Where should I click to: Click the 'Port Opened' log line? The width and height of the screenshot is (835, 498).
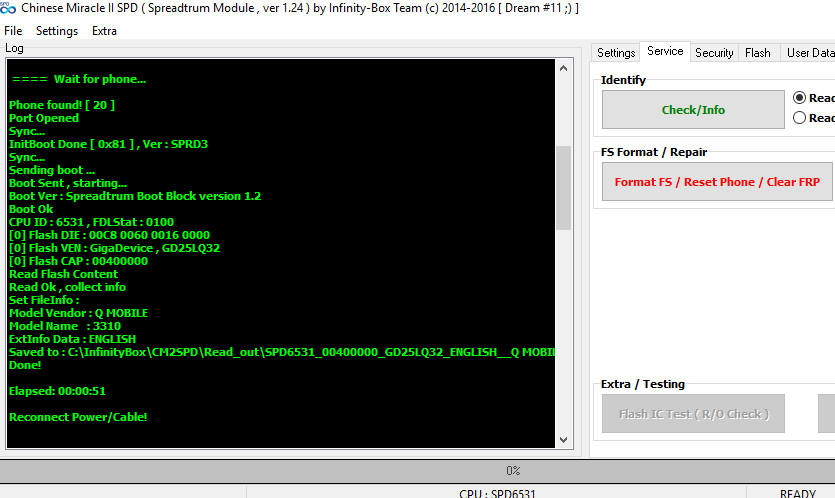tap(44, 118)
